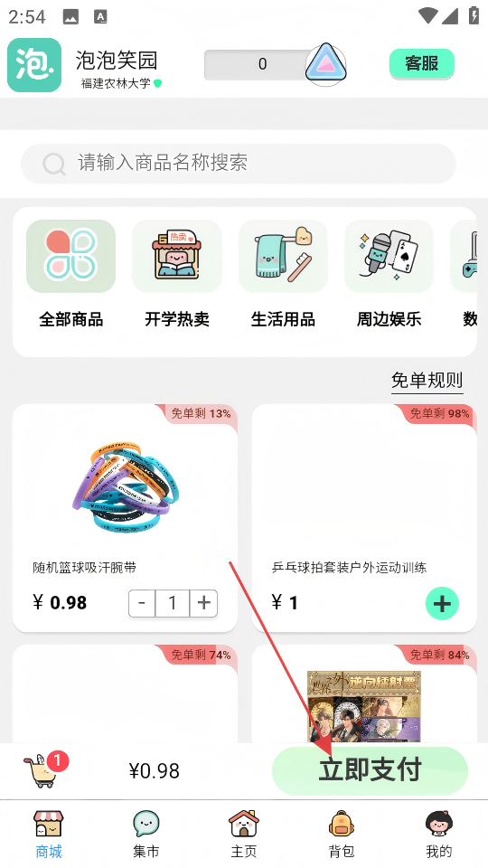
Task: Select the 全部商品 category icon
Action: pyautogui.click(x=70, y=256)
